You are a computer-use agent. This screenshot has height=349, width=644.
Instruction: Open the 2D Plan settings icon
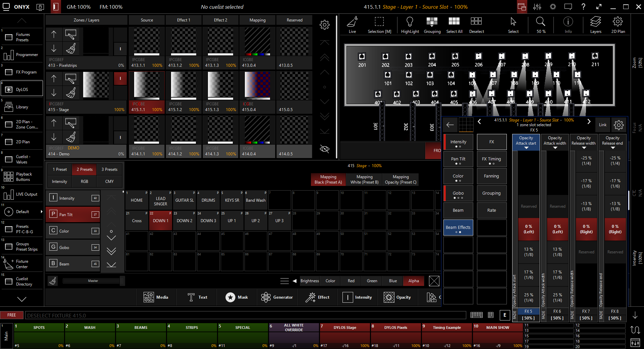pyautogui.click(x=618, y=24)
